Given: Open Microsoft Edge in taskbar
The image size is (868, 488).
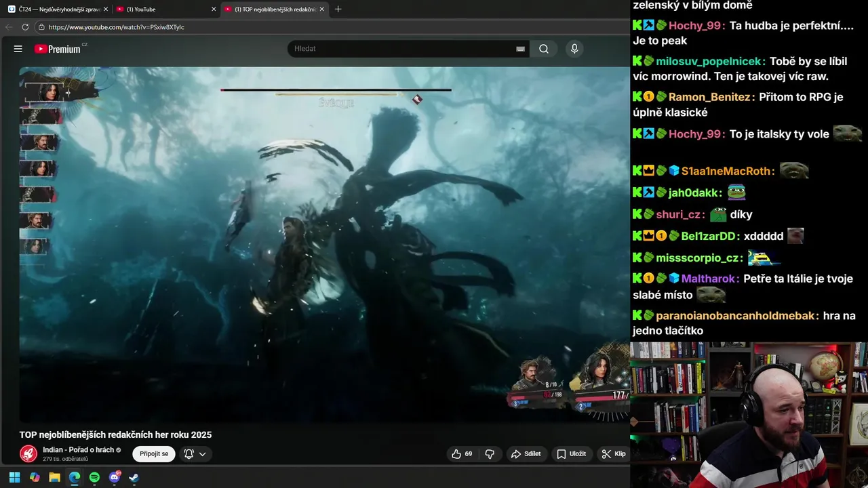Looking at the screenshot, I should pos(75,477).
